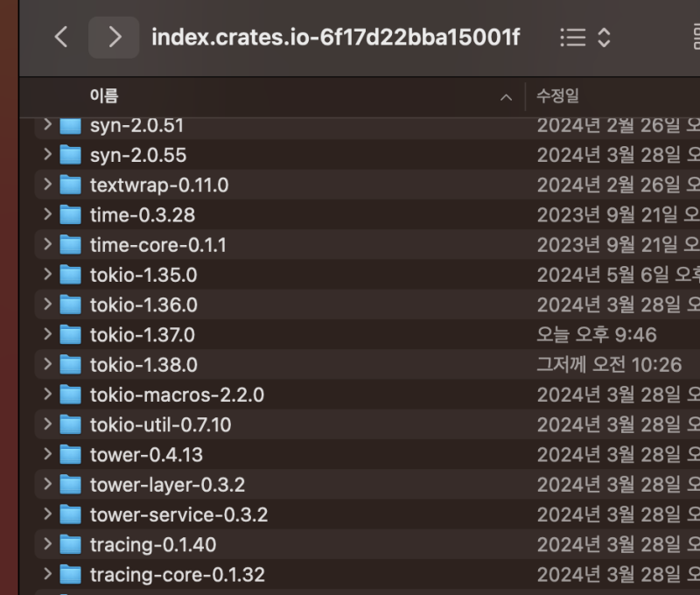The image size is (700, 595).
Task: Sort by the 수정일 column header
Action: coord(557,96)
